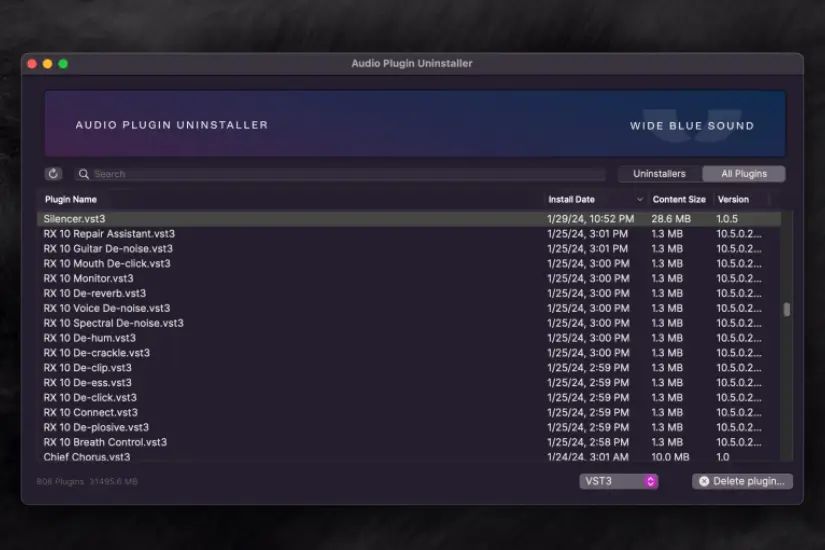Viewport: 825px width, 550px height.
Task: Click the refresh plugin list icon
Action: [53, 174]
